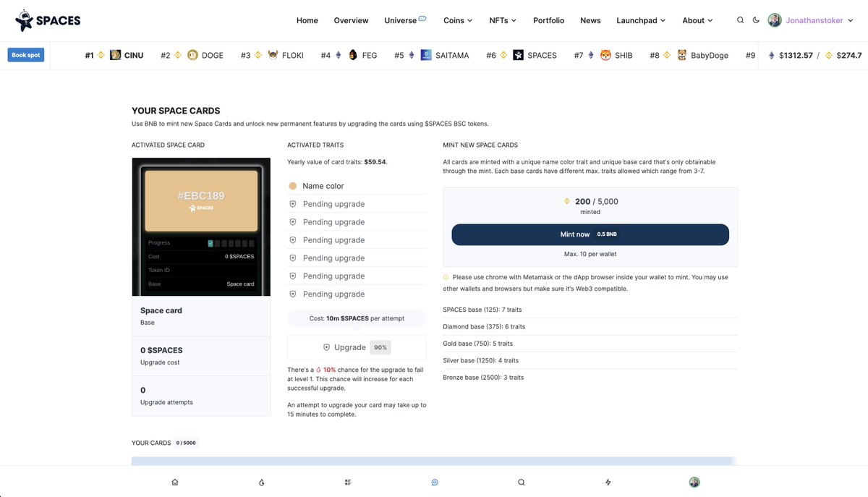
Task: Click the yellow warning dot near Metamask note
Action: pyautogui.click(x=446, y=277)
